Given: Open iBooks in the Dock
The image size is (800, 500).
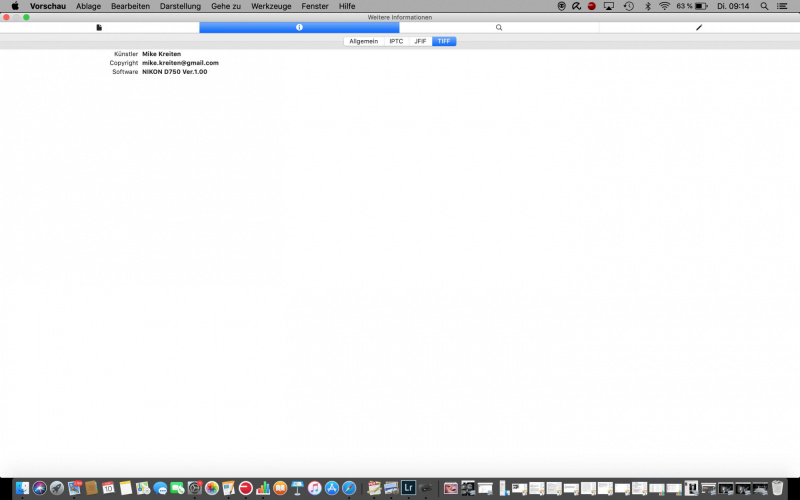Looking at the screenshot, I should [x=280, y=488].
